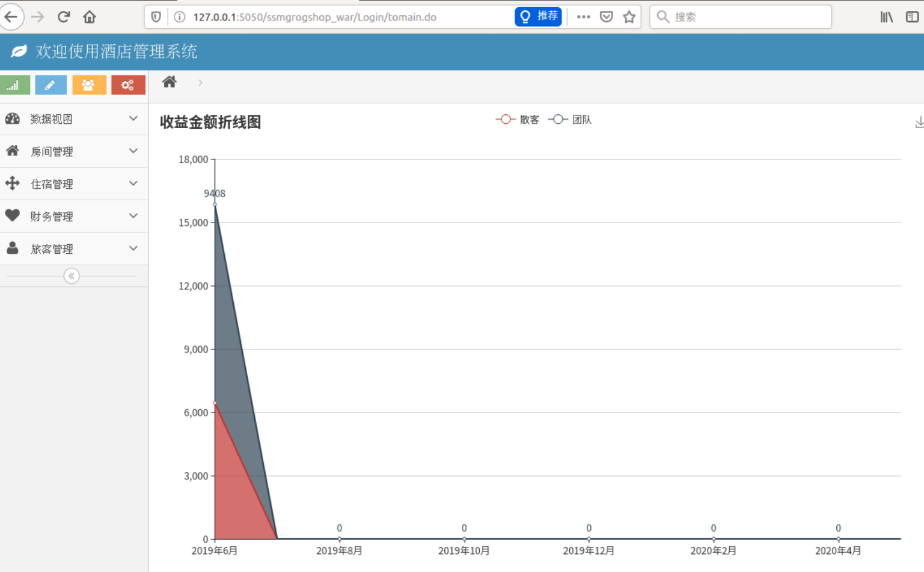This screenshot has height=572, width=924.
Task: Click the house icon beside 房间管理
Action: click(13, 150)
